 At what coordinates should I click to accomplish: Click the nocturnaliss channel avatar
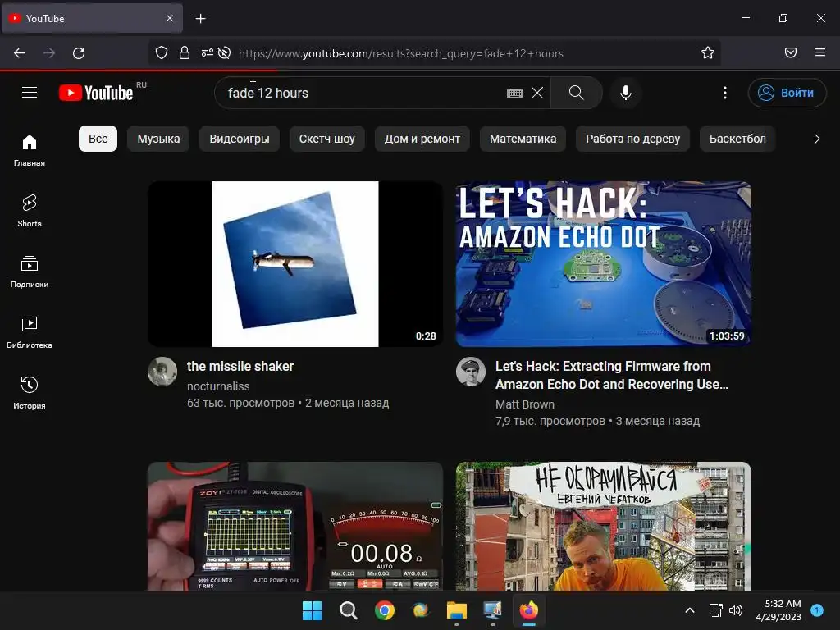(x=162, y=372)
